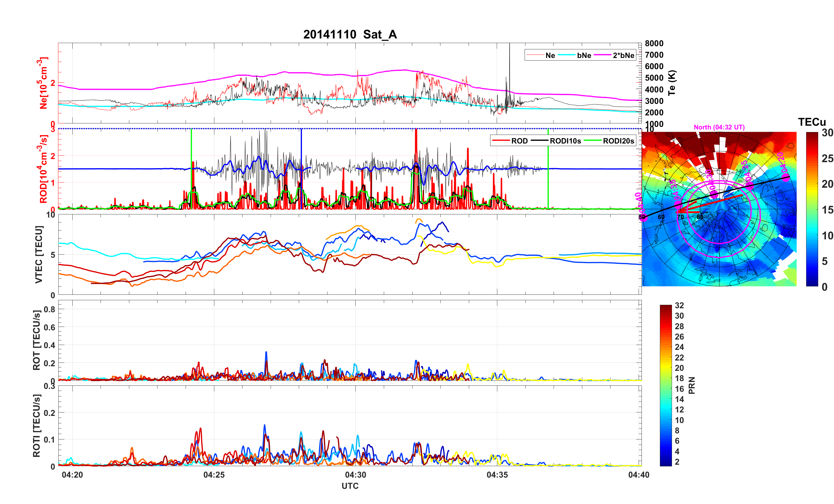
Task: Click the ROD legend entry
Action: 519,141
